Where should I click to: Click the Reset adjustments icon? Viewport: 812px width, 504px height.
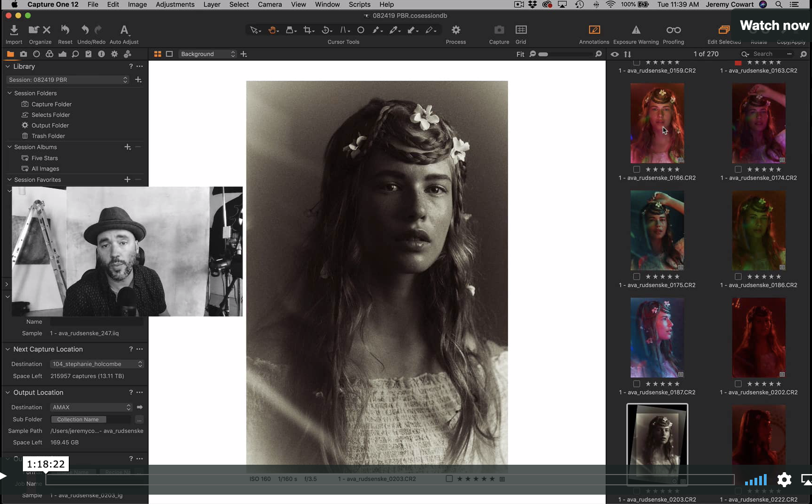click(x=65, y=30)
